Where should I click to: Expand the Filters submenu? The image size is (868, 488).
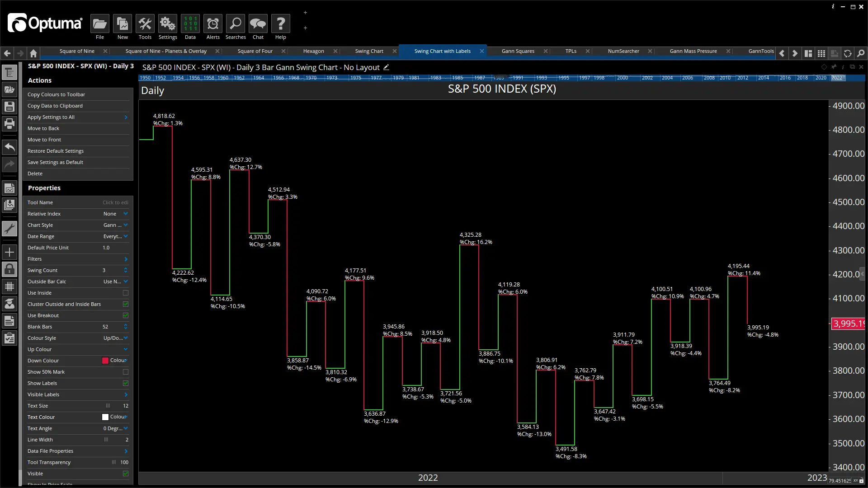pos(126,259)
